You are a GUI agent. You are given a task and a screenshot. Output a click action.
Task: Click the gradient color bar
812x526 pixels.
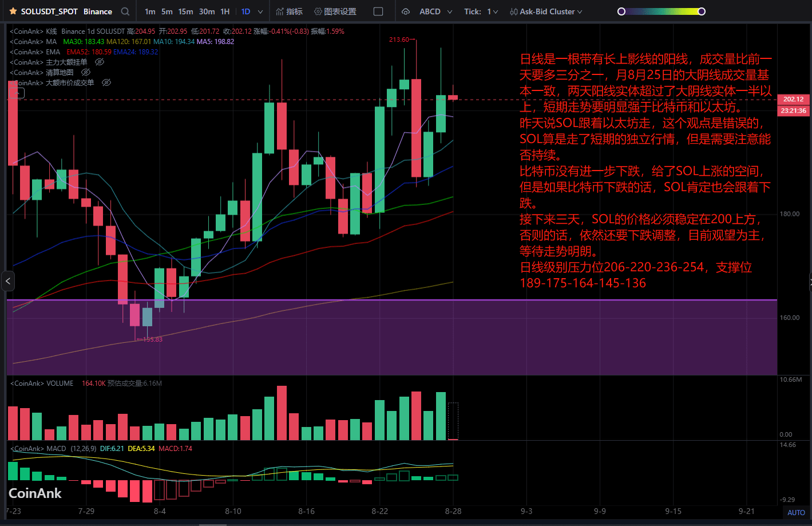tap(662, 11)
